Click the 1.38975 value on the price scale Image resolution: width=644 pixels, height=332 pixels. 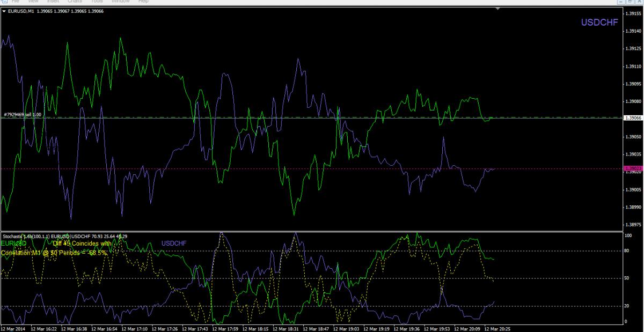click(633, 225)
